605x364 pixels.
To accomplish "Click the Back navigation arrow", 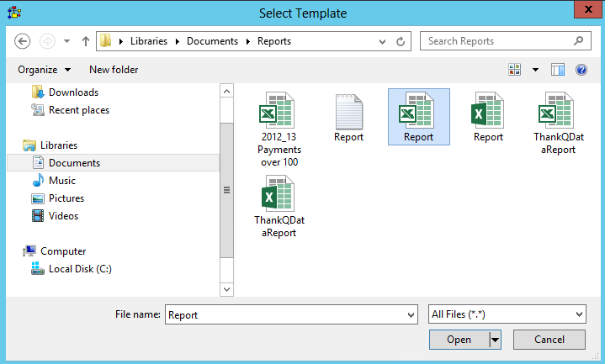I will (23, 41).
